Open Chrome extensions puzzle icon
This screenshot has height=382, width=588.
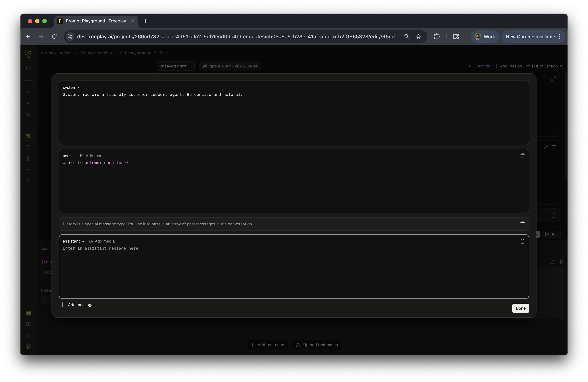[436, 37]
